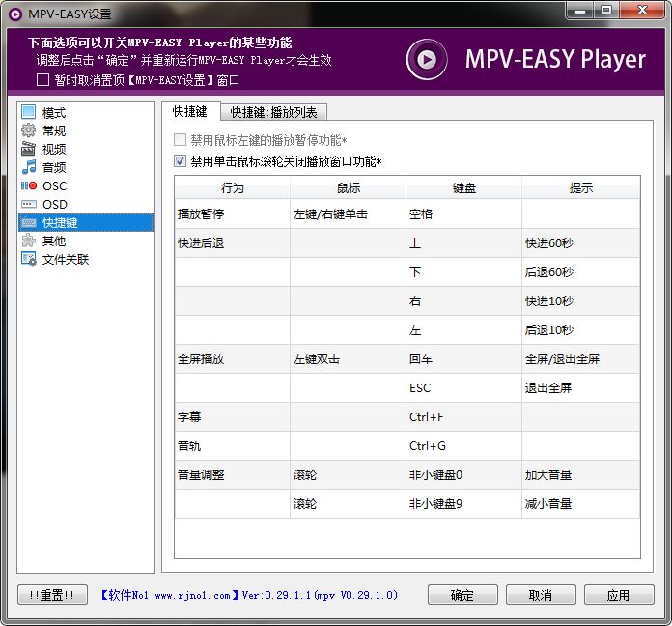Open 常规 settings category
Viewport: 672px width, 626px height.
54,130
